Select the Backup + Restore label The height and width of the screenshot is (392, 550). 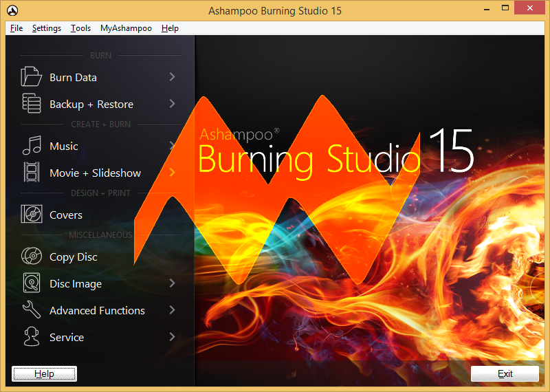point(91,105)
